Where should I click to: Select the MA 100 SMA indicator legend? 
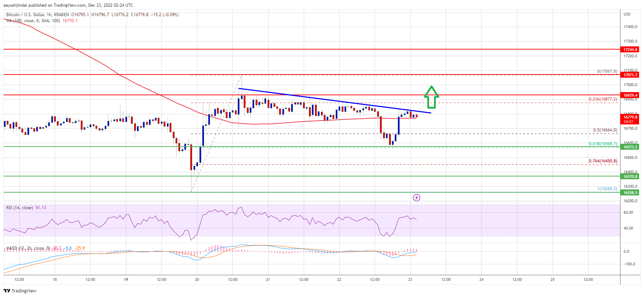coord(33,21)
